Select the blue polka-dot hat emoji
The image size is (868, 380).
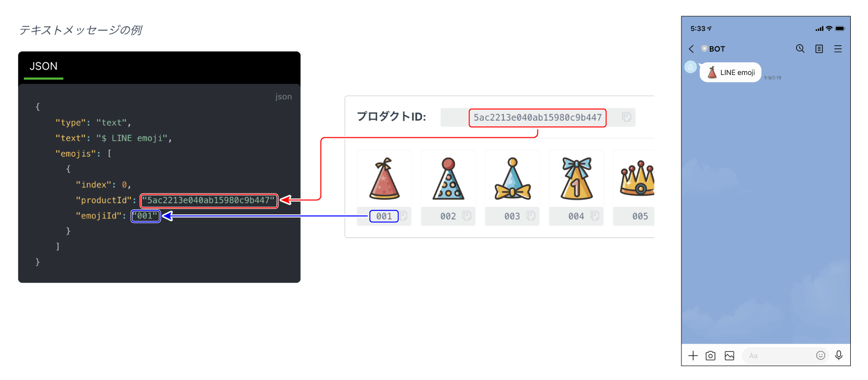448,179
